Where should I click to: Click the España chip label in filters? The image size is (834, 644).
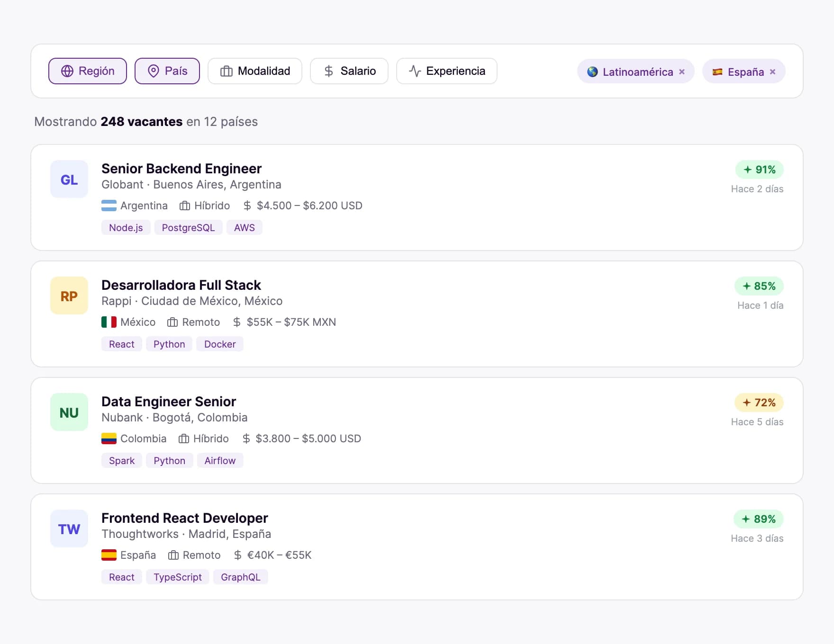tap(746, 72)
